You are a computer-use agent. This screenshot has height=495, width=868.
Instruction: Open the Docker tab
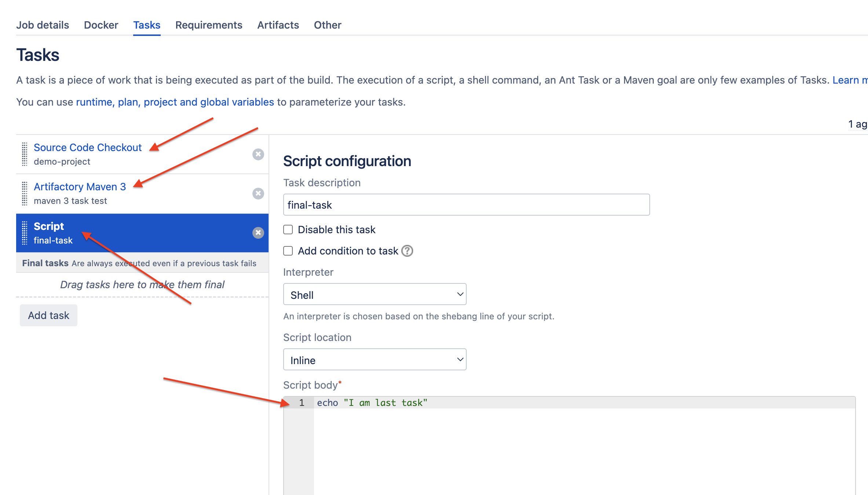(101, 25)
